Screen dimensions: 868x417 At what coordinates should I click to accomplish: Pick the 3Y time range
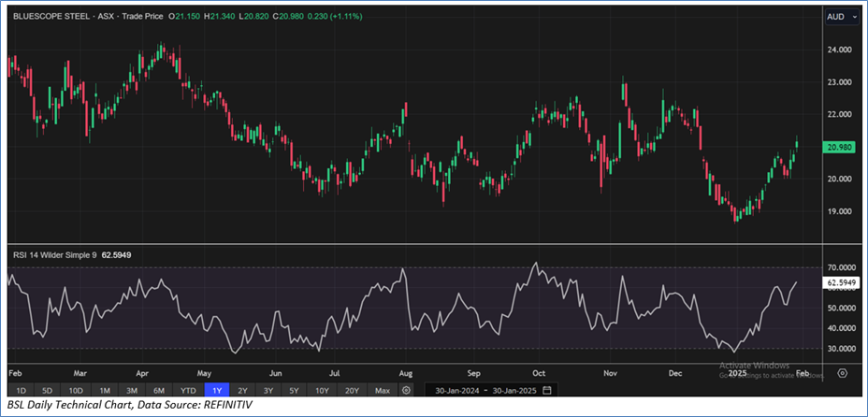269,390
